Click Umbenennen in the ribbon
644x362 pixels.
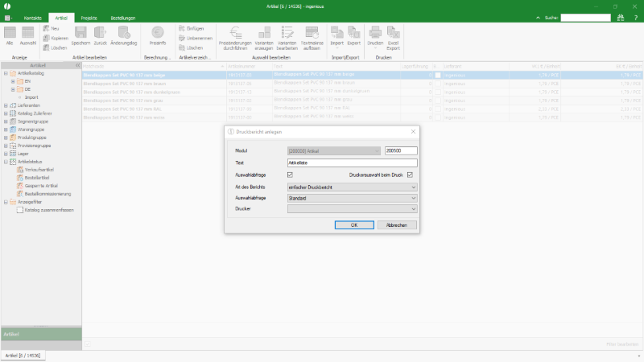tap(196, 38)
